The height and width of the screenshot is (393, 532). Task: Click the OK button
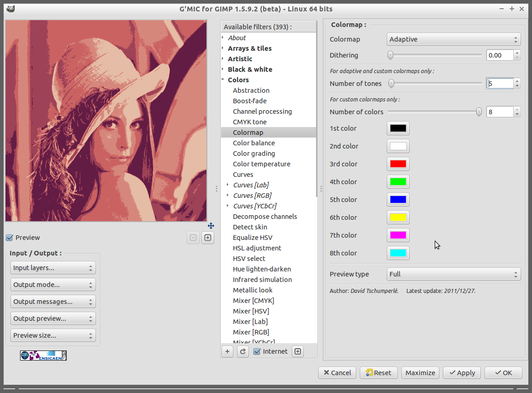[x=503, y=372]
